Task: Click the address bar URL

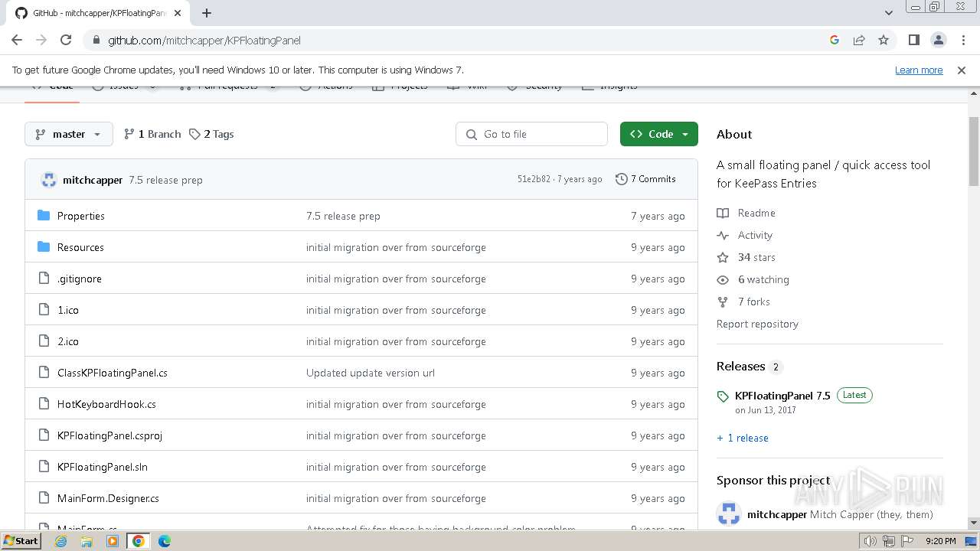Action: tap(204, 40)
